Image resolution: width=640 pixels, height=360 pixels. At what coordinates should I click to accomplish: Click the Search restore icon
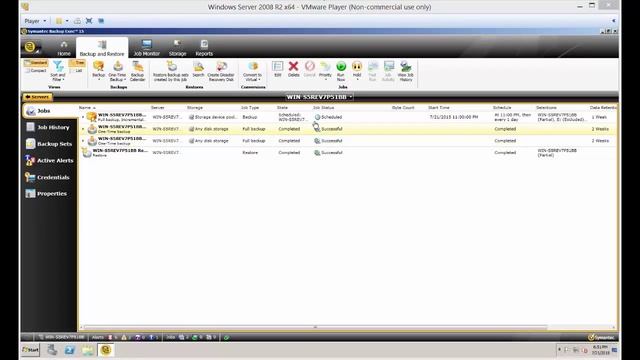point(198,69)
